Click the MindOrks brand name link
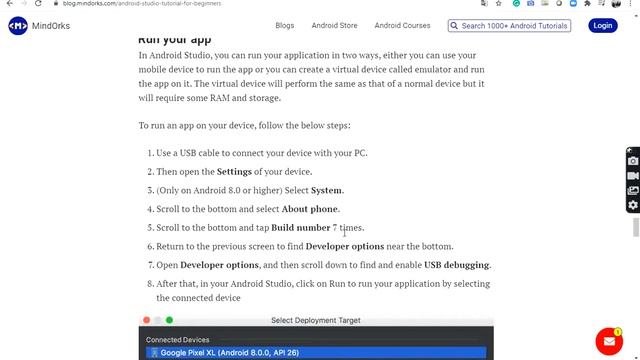 pyautogui.click(x=51, y=26)
